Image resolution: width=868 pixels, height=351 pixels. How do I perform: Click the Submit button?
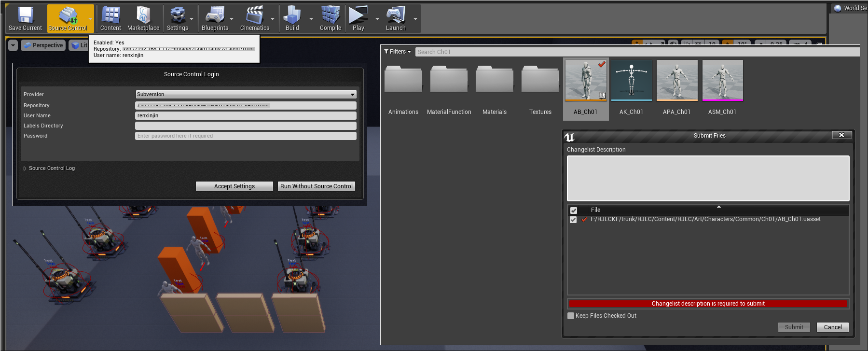pos(794,327)
